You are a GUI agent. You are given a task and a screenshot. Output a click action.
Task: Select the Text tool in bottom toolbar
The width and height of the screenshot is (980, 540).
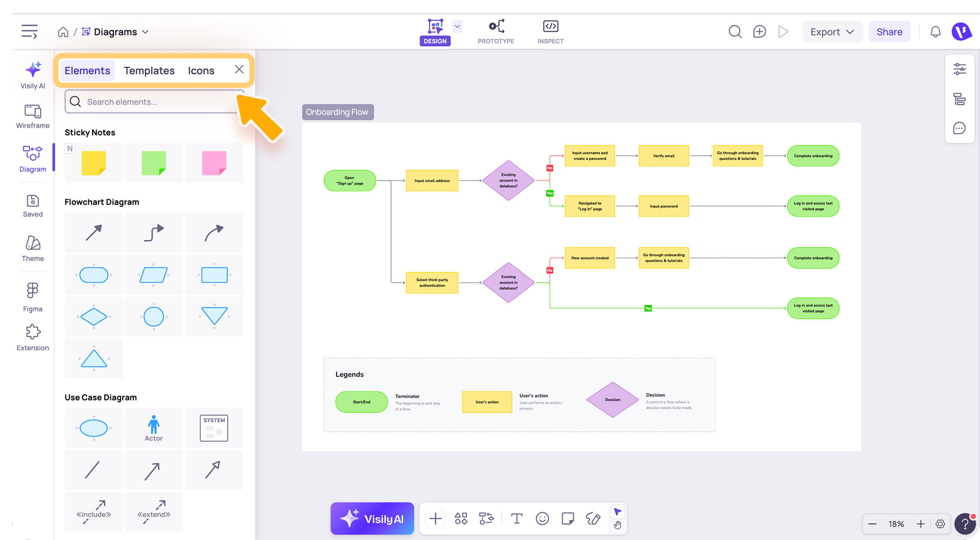[517, 519]
